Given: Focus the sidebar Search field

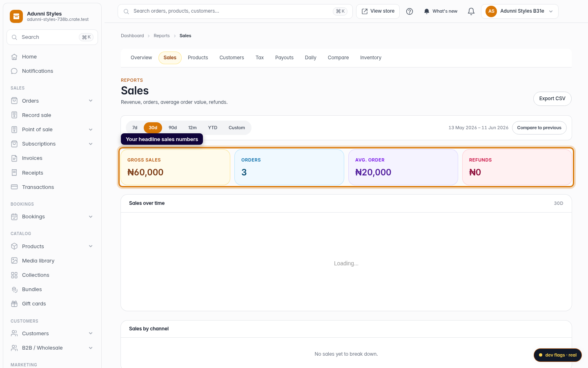Looking at the screenshot, I should click(52, 37).
